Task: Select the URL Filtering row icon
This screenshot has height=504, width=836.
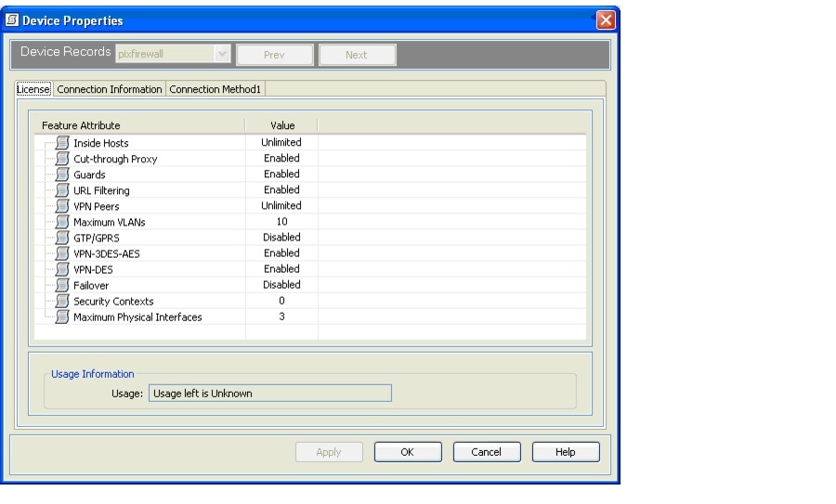Action: click(62, 190)
